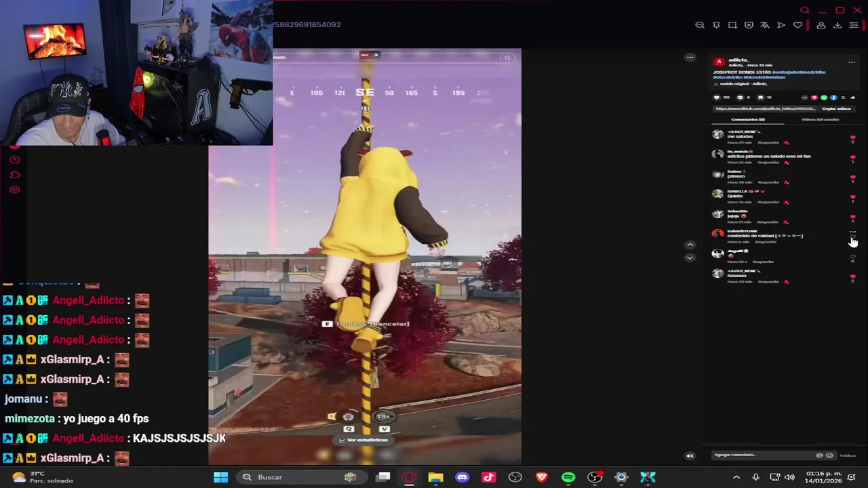Screen dimensions: 868x488
Task: Like the 'me saludas' comment
Action: tap(853, 138)
